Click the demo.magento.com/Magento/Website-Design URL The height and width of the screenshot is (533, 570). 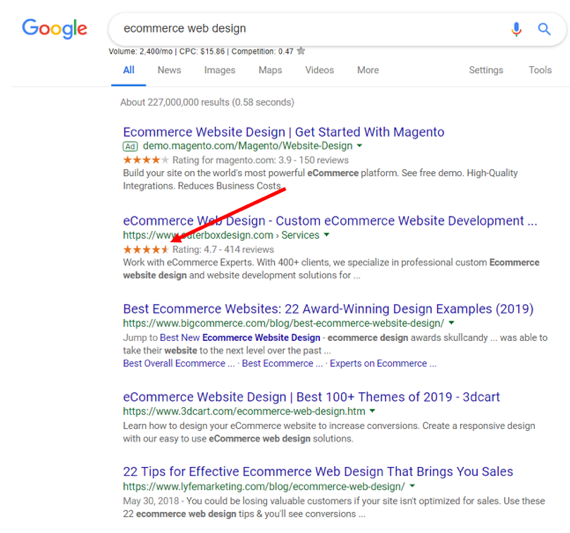(x=248, y=146)
